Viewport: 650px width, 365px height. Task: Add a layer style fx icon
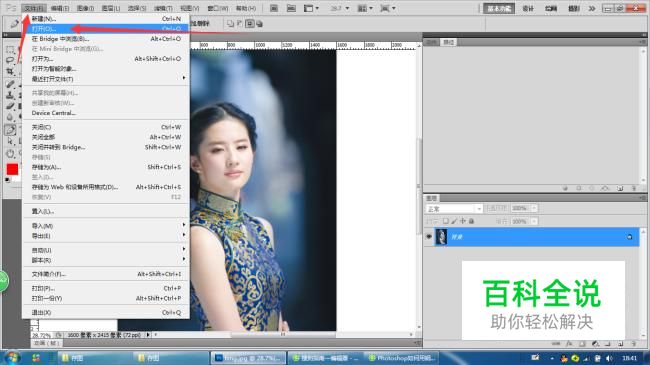tap(569, 343)
